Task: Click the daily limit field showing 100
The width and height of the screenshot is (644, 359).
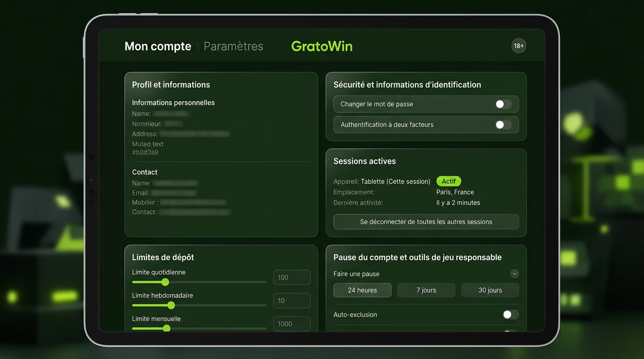Action: [x=292, y=277]
